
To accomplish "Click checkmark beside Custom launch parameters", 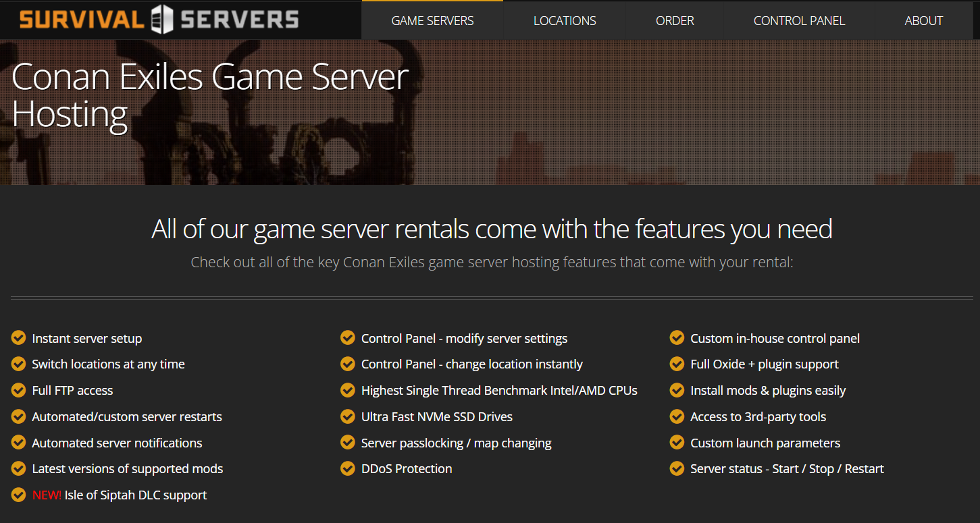I will [x=677, y=443].
